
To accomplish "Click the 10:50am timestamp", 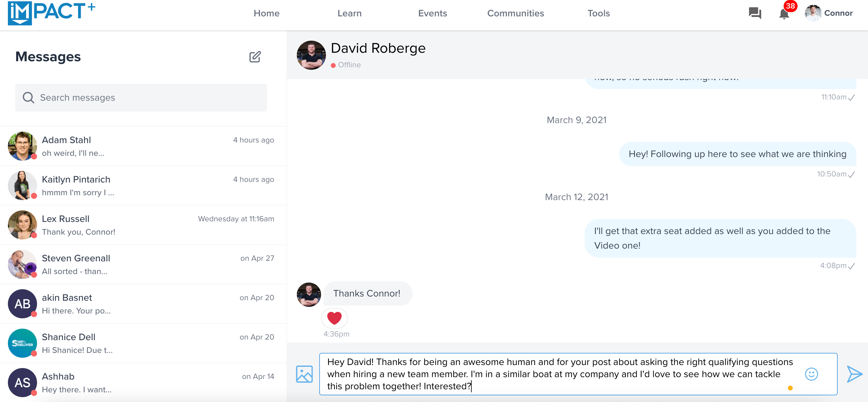I will [831, 174].
